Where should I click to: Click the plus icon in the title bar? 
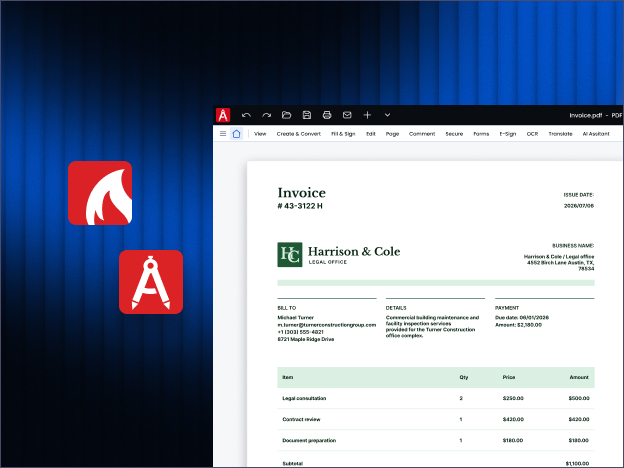pos(367,115)
